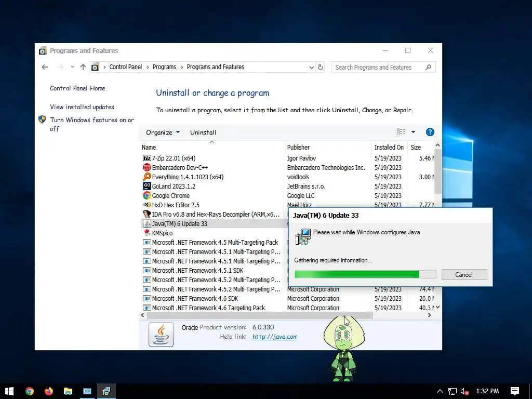This screenshot has height=399, width=532.
Task: Sort by the Publisher column header
Action: [x=328, y=147]
